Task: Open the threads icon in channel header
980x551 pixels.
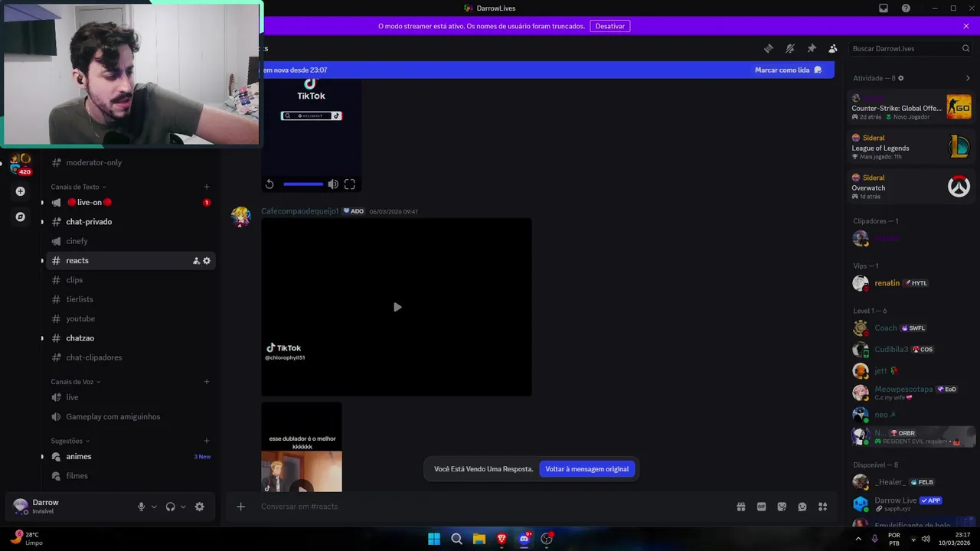Action: coord(769,48)
